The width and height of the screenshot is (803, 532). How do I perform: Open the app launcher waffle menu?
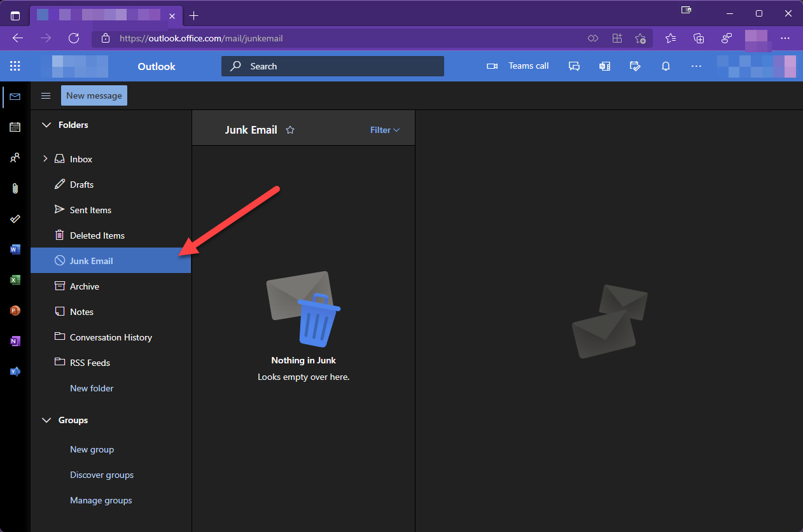(x=15, y=66)
